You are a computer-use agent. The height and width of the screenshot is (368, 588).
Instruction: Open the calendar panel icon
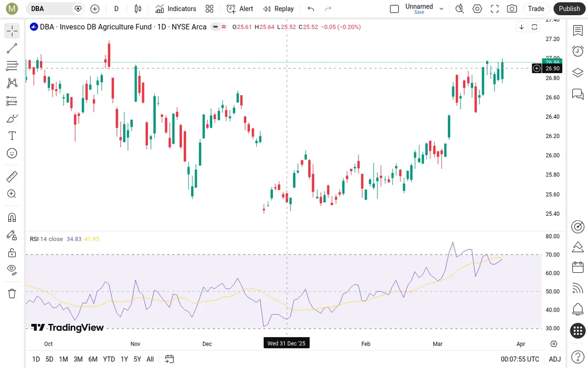point(578,267)
